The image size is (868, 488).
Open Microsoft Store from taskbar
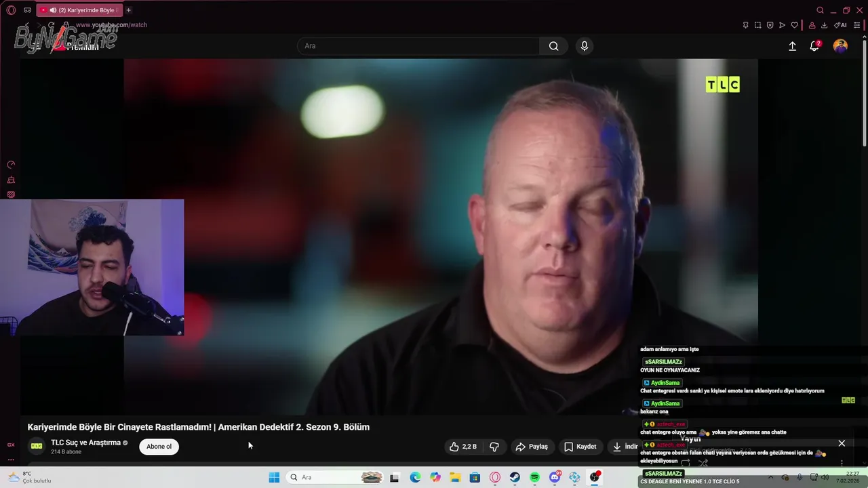tap(475, 477)
